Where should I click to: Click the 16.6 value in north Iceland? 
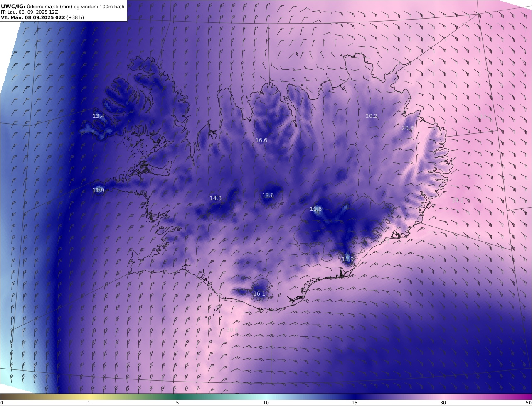coord(261,140)
